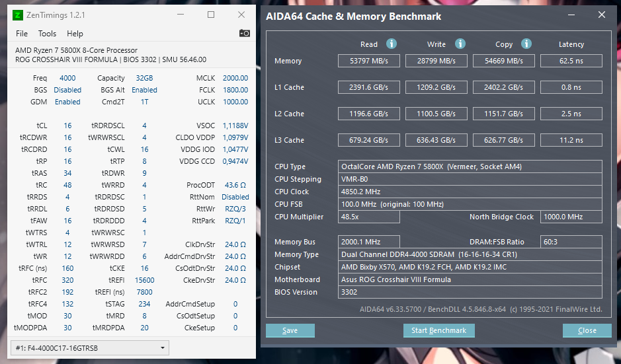Click the Start Benchmark button

click(439, 330)
